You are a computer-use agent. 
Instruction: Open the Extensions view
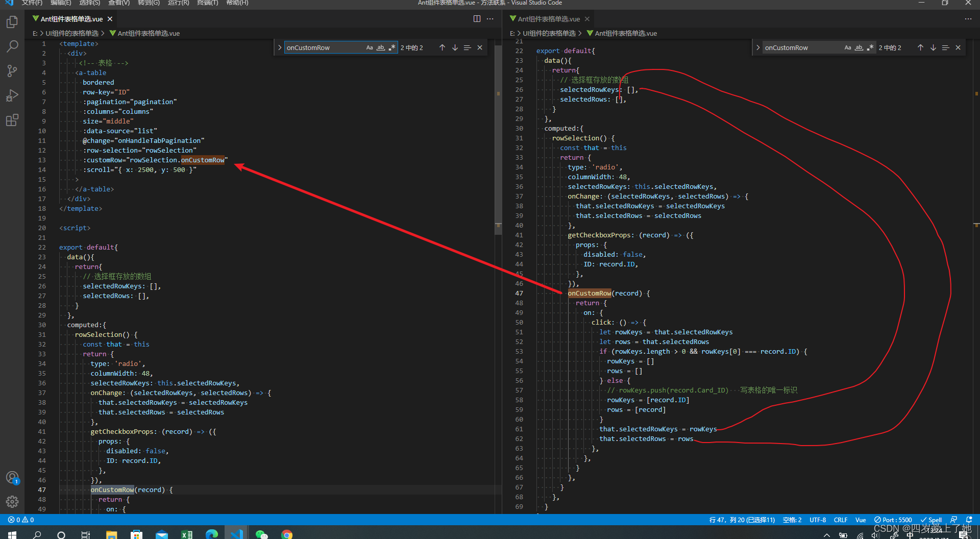tap(12, 120)
